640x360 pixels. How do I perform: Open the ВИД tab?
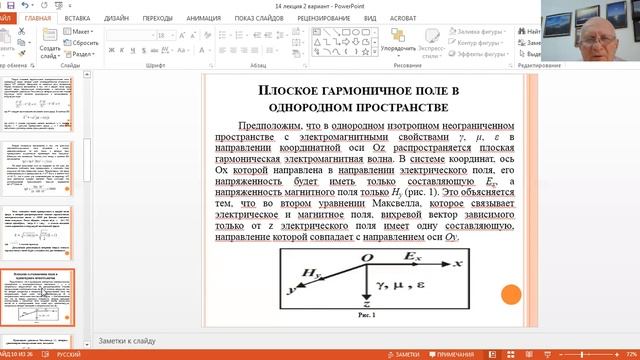tap(370, 18)
